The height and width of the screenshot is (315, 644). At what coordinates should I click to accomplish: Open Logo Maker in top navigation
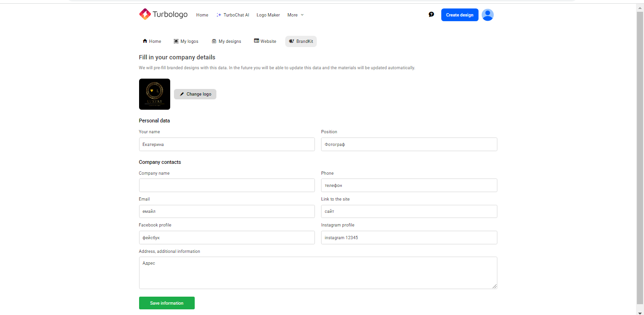click(x=268, y=15)
